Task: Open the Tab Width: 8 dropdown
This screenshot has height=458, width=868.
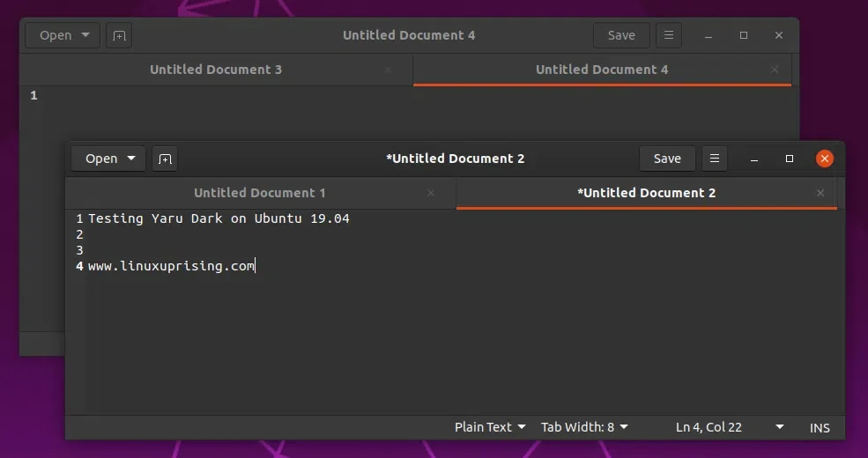Action: pyautogui.click(x=584, y=427)
